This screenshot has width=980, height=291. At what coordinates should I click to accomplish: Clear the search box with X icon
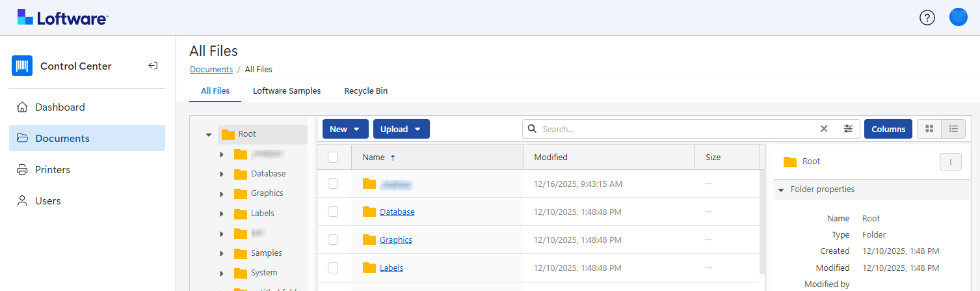coord(824,129)
